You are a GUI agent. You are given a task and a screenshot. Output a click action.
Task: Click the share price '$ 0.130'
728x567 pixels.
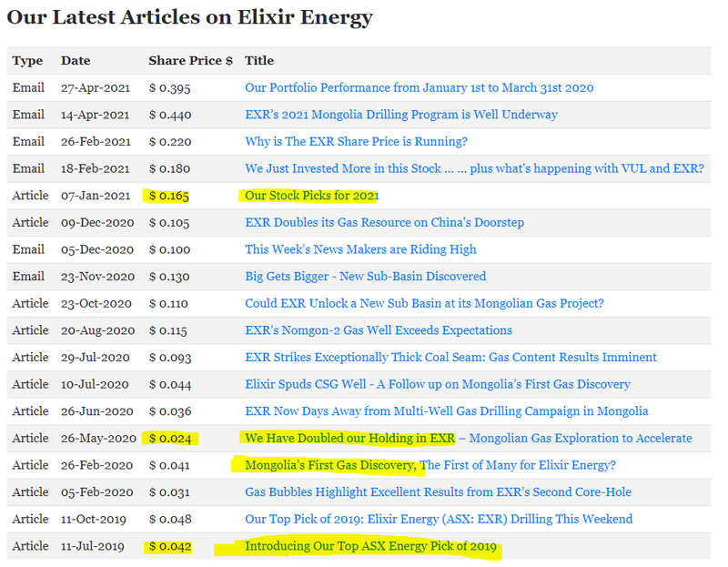tap(169, 277)
